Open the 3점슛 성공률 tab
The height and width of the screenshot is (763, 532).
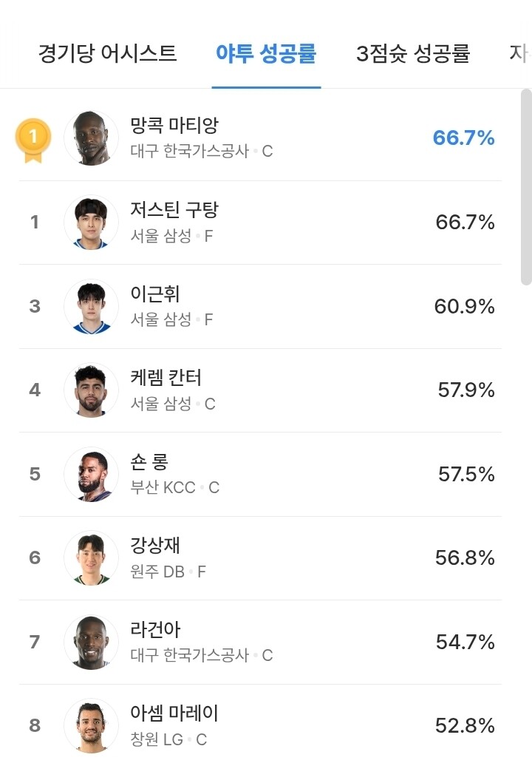(x=413, y=54)
